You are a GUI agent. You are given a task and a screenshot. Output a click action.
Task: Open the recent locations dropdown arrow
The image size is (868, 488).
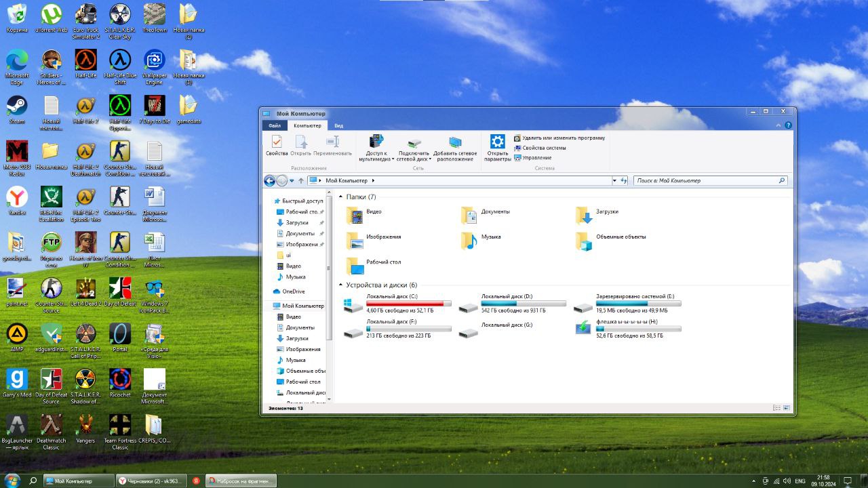[x=292, y=181]
